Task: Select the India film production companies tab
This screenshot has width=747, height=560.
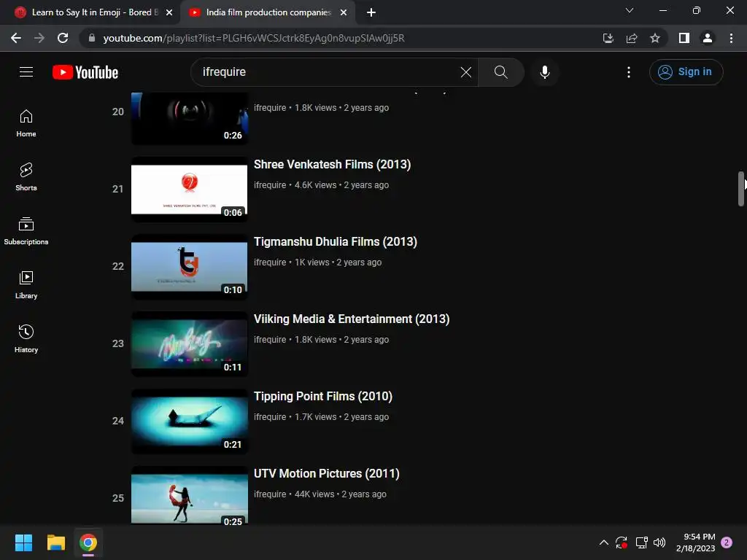Action: [x=268, y=12]
